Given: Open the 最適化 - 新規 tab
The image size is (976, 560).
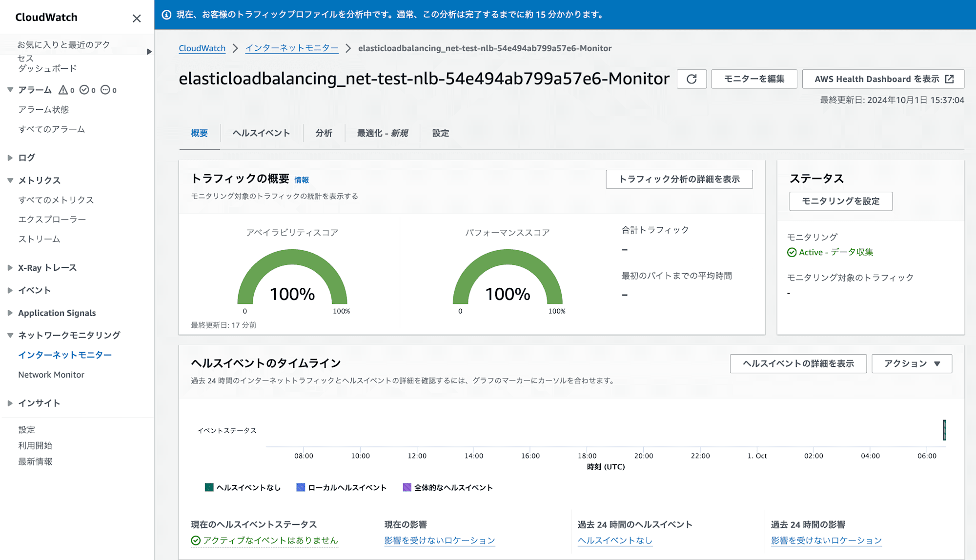Looking at the screenshot, I should (x=383, y=133).
